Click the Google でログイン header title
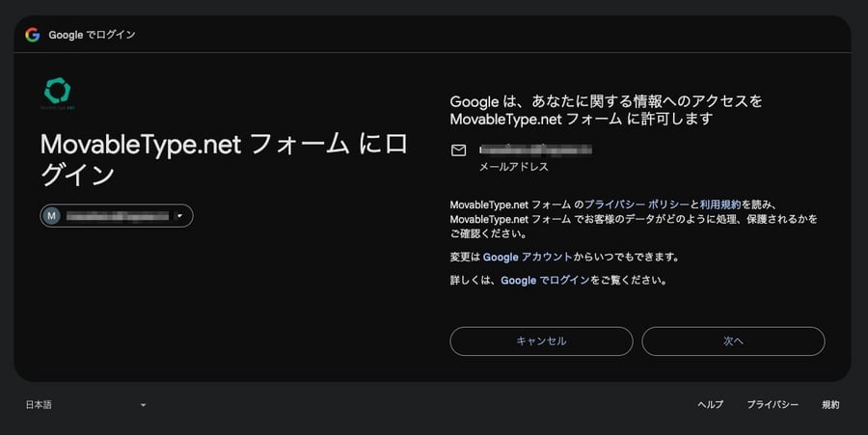 click(x=92, y=35)
